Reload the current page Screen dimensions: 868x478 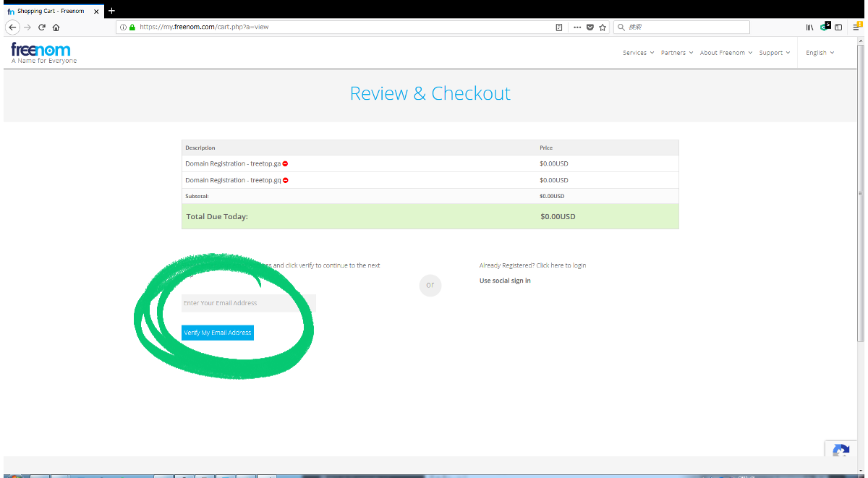click(x=42, y=27)
